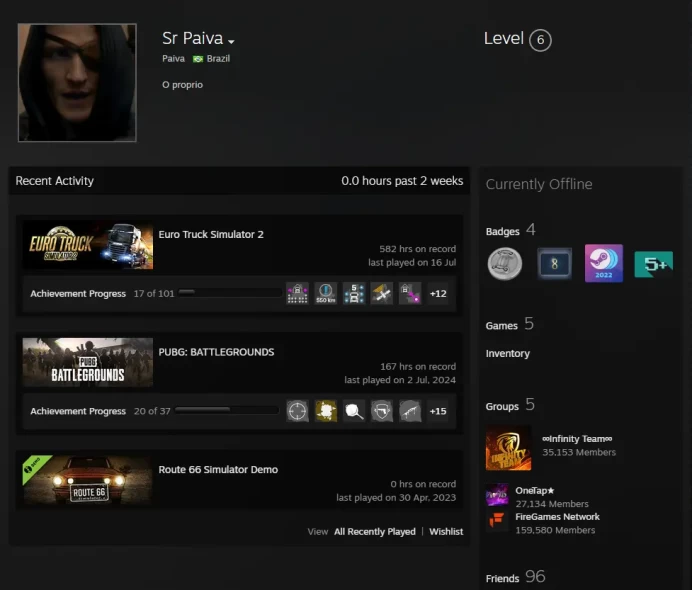The image size is (692, 590).
Task: Click the PUBG rifle achievement icon
Action: click(x=410, y=411)
